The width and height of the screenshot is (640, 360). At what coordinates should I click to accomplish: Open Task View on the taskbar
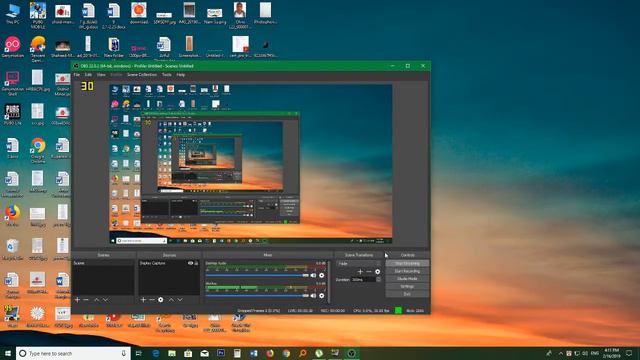coord(138,353)
